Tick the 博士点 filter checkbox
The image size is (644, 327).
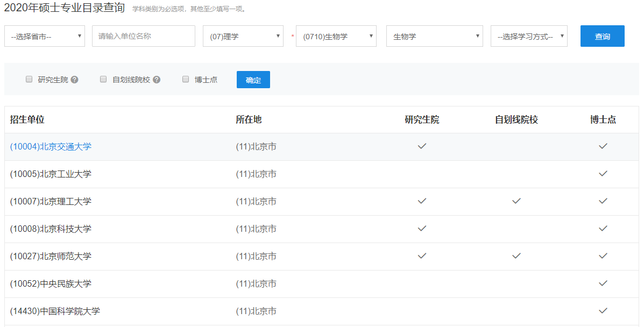[186, 79]
